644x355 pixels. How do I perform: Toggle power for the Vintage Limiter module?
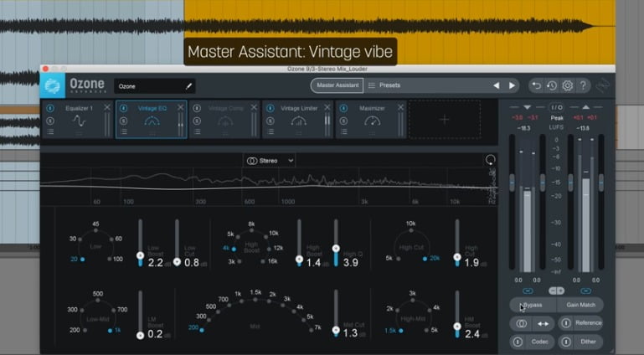coord(270,108)
